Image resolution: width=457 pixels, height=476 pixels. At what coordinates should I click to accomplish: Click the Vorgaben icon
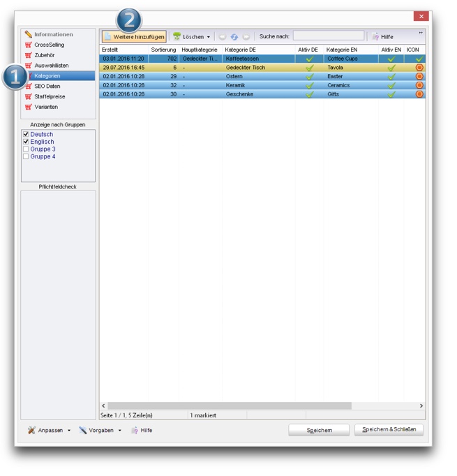[x=82, y=430]
